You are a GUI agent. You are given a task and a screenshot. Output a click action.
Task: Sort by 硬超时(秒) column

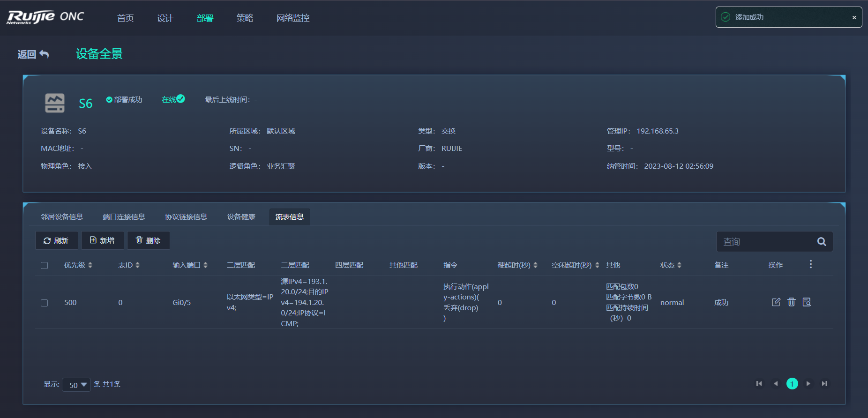coord(535,265)
